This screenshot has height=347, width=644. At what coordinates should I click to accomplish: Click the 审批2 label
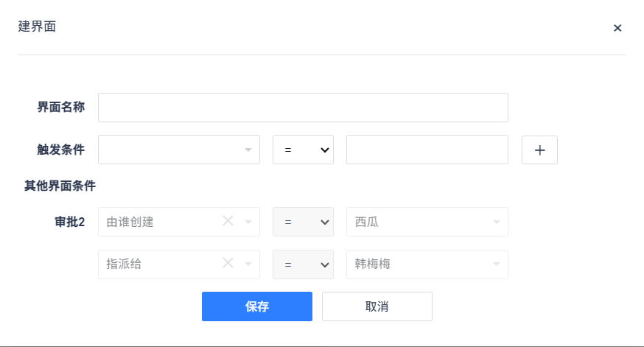70,222
